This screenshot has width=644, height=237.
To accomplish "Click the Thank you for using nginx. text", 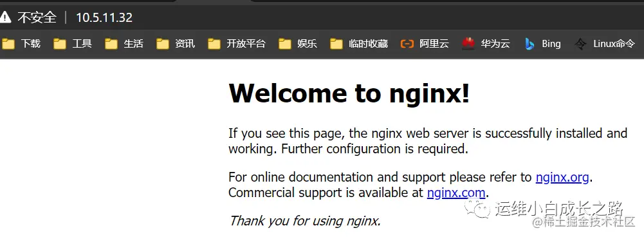I will coord(305,221).
